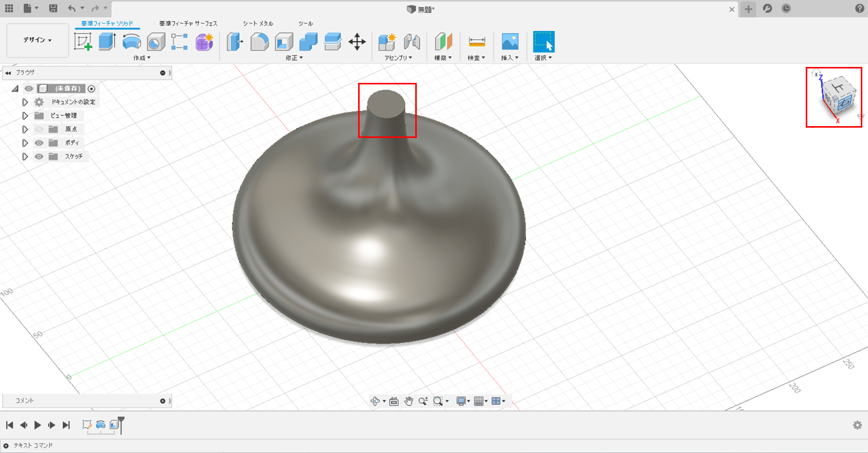The height and width of the screenshot is (453, 868).
Task: Step the timeline back one feature
Action: (x=24, y=425)
